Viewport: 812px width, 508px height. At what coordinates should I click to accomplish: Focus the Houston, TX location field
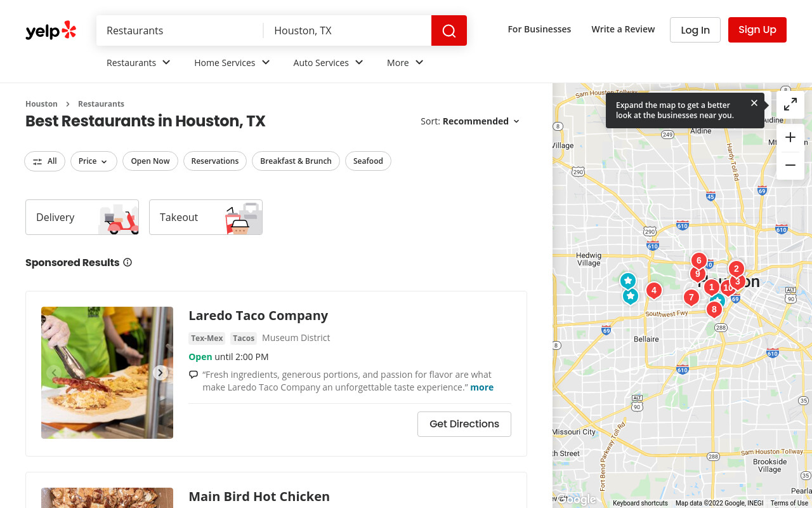point(348,30)
